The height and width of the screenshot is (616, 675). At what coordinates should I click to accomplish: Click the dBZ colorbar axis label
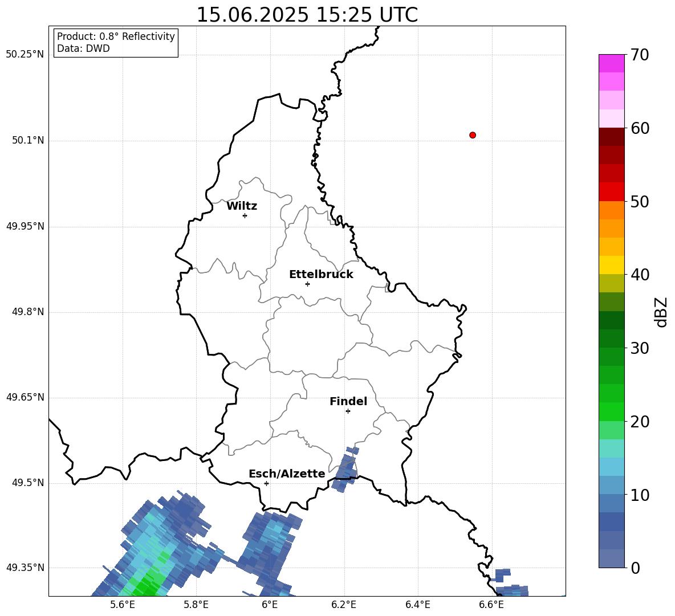662,312
